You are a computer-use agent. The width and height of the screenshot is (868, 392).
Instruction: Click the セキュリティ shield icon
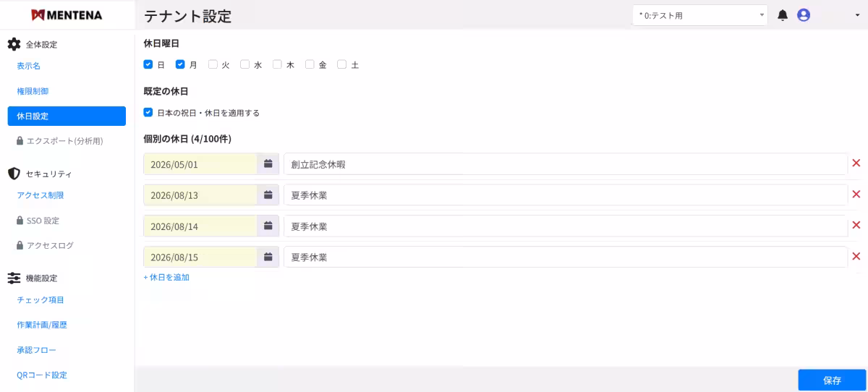(x=14, y=174)
